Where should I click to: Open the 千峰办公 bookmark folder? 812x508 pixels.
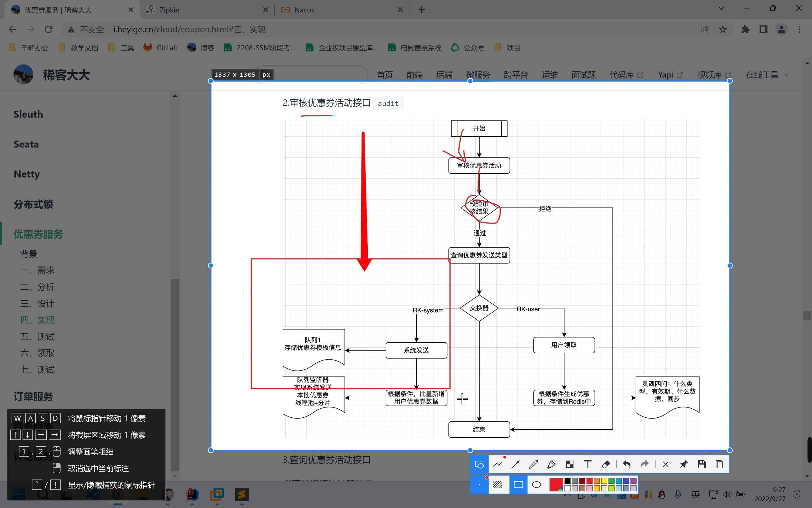coord(29,48)
